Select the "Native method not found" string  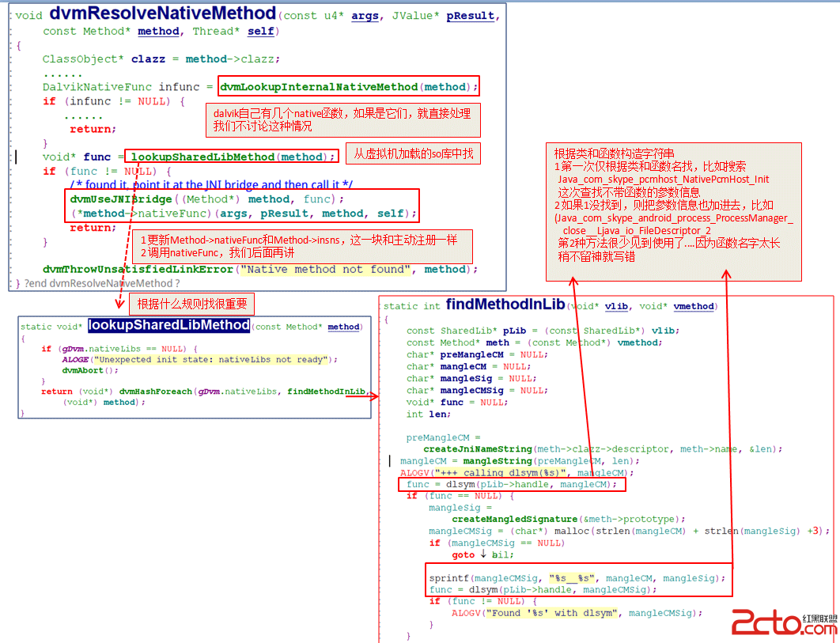click(325, 270)
